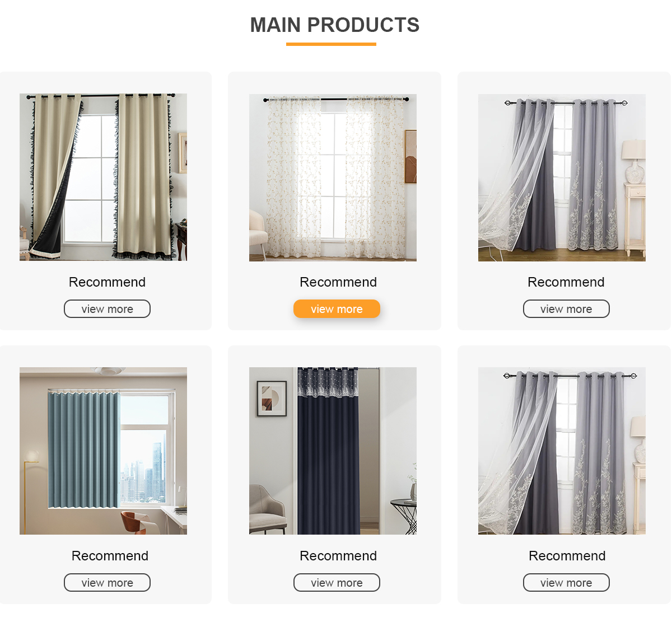Open the beige ruffle-trim curtain image
This screenshot has height=627, width=672.
[x=103, y=177]
